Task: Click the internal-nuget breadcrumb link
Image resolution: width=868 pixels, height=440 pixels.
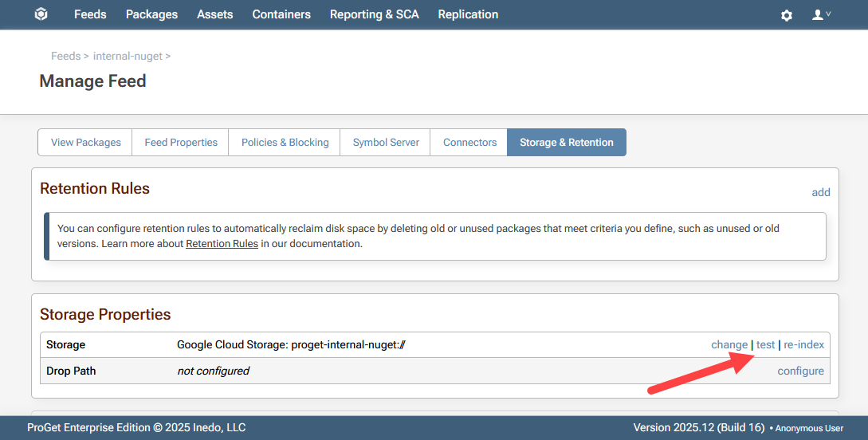Action: click(x=128, y=56)
